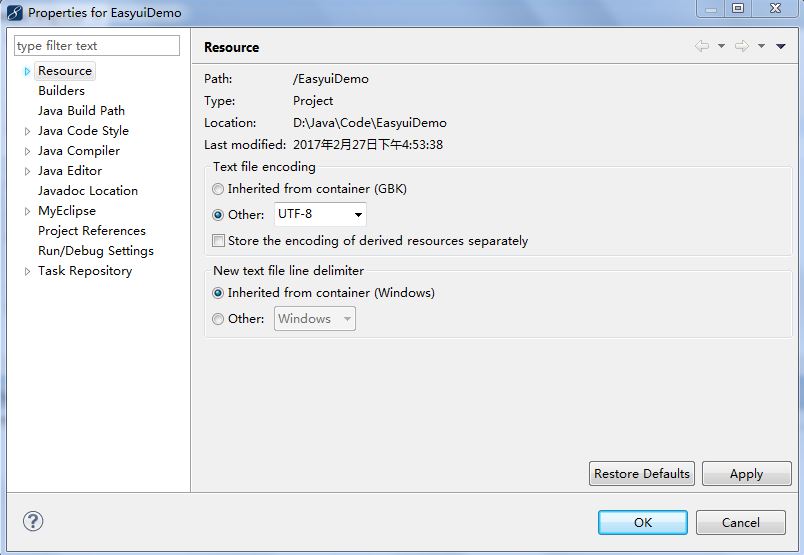The image size is (804, 555).
Task: Click the help question mark icon
Action: click(33, 521)
